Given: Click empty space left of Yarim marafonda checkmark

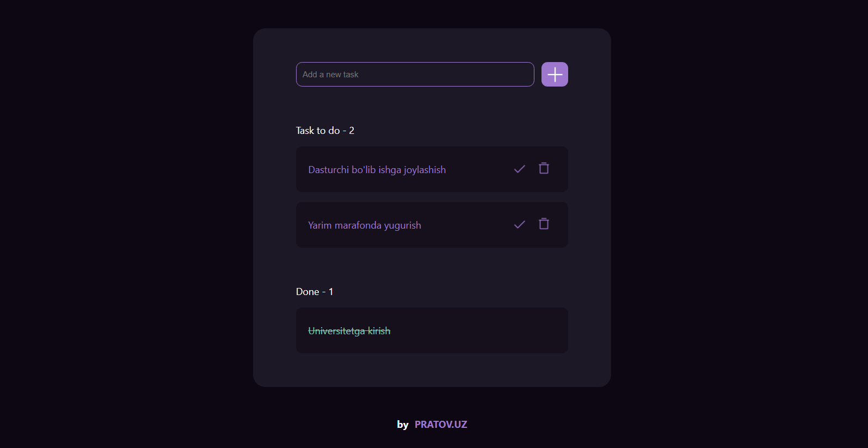Looking at the screenshot, I should click(x=473, y=225).
